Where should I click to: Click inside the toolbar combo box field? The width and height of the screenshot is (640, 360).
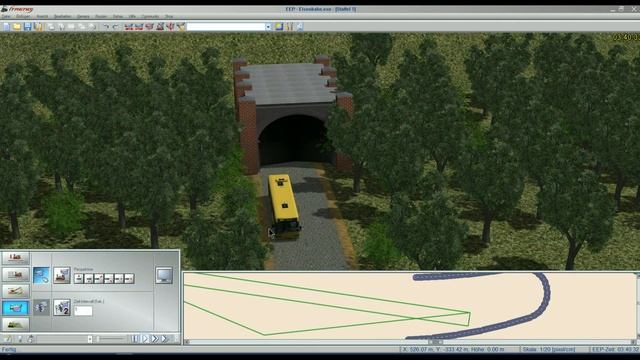coord(226,27)
